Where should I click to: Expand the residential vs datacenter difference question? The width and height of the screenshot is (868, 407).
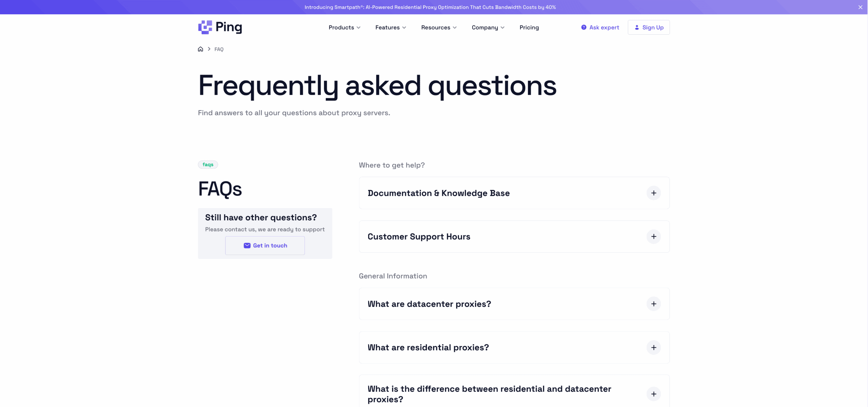[653, 394]
